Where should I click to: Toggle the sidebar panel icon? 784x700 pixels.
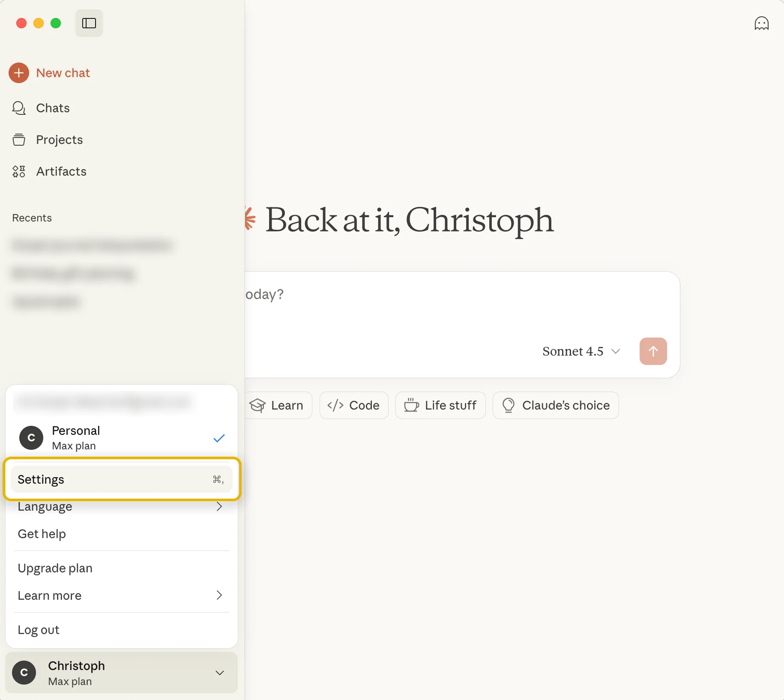pos(89,23)
